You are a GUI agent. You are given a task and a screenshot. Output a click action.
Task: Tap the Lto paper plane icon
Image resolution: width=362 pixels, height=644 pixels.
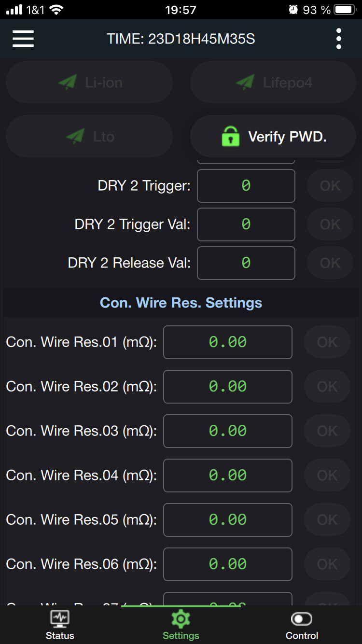(x=75, y=137)
